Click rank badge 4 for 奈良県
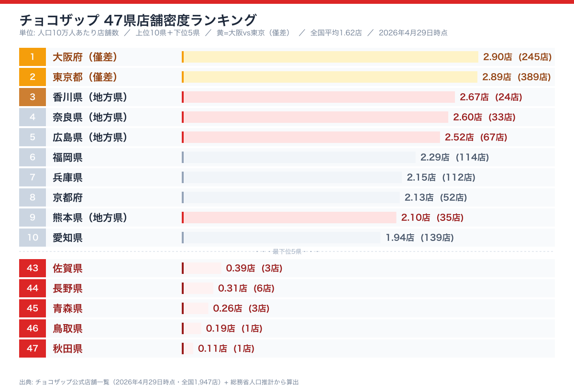 pyautogui.click(x=33, y=117)
